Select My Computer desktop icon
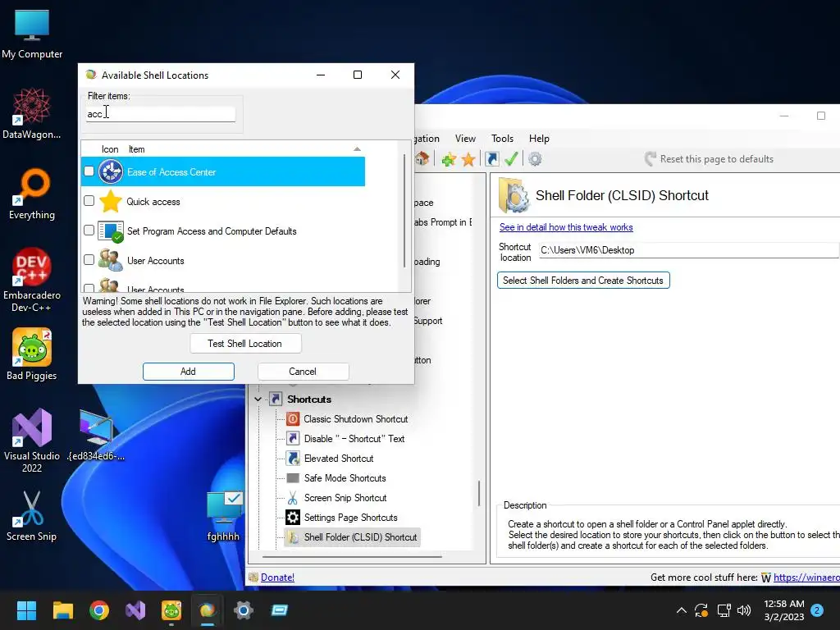The image size is (840, 630). 32,34
